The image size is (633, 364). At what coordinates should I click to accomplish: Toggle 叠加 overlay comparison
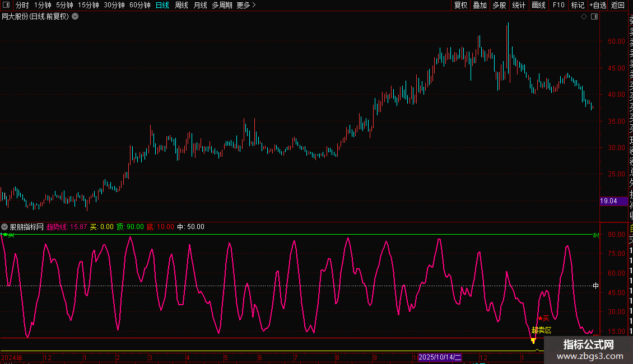(x=480, y=5)
